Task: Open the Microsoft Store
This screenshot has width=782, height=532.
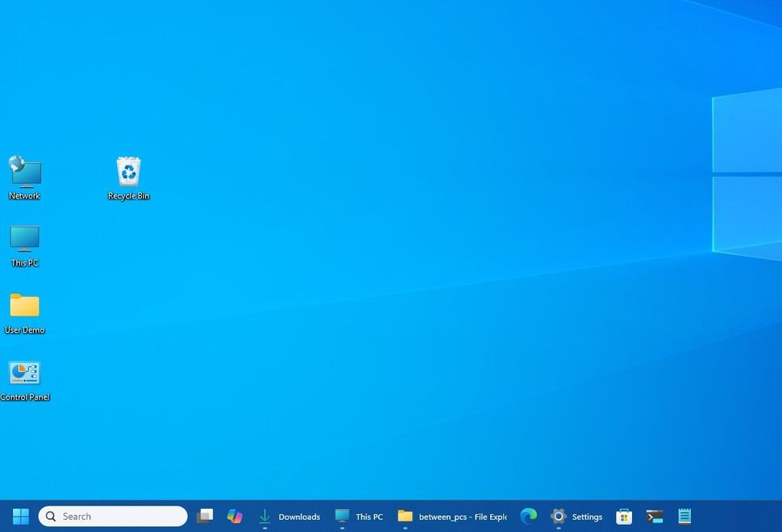Action: (x=624, y=516)
